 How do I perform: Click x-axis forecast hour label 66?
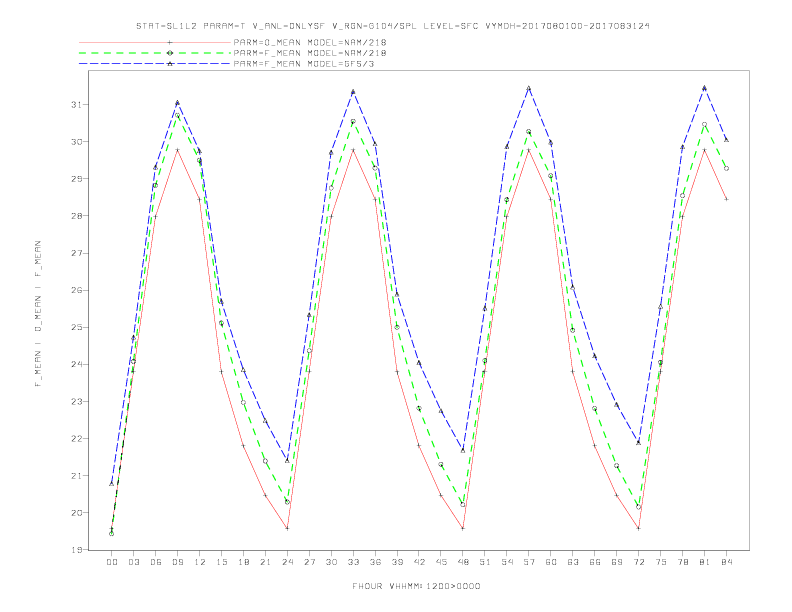click(x=595, y=562)
